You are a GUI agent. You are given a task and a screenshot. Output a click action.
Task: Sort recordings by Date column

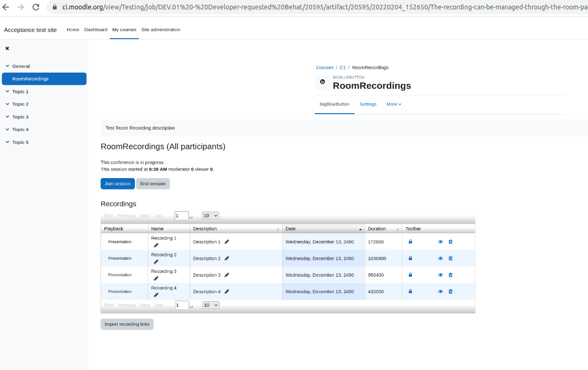tap(323, 229)
